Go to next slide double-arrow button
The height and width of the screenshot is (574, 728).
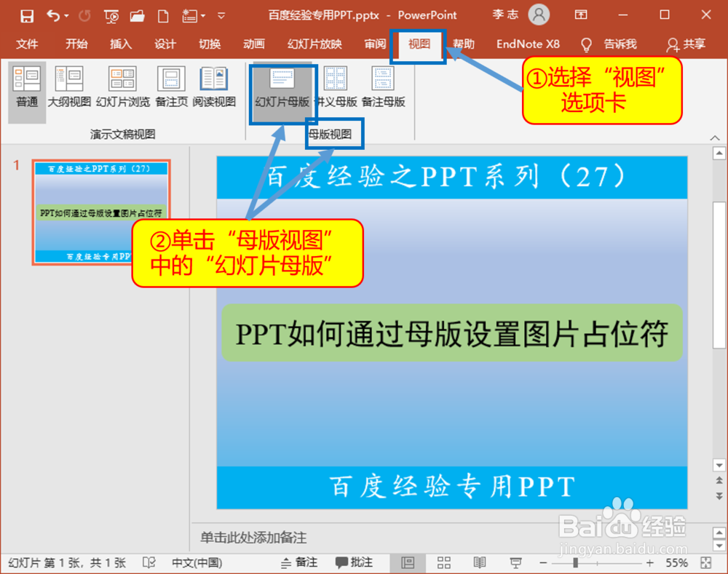point(719,495)
